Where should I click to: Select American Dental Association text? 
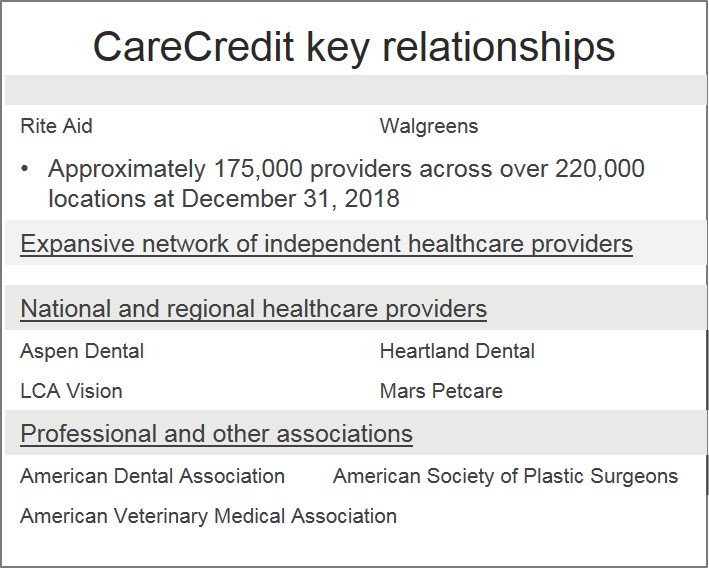point(152,477)
